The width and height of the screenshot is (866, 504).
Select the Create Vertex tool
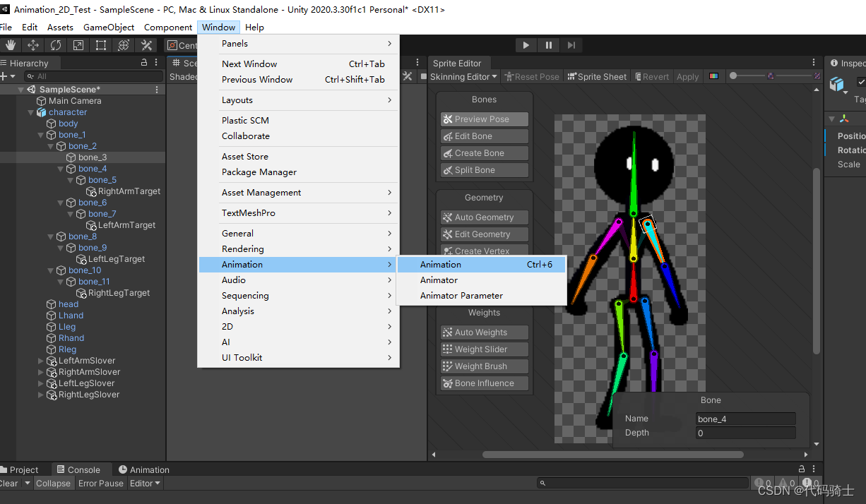485,251
